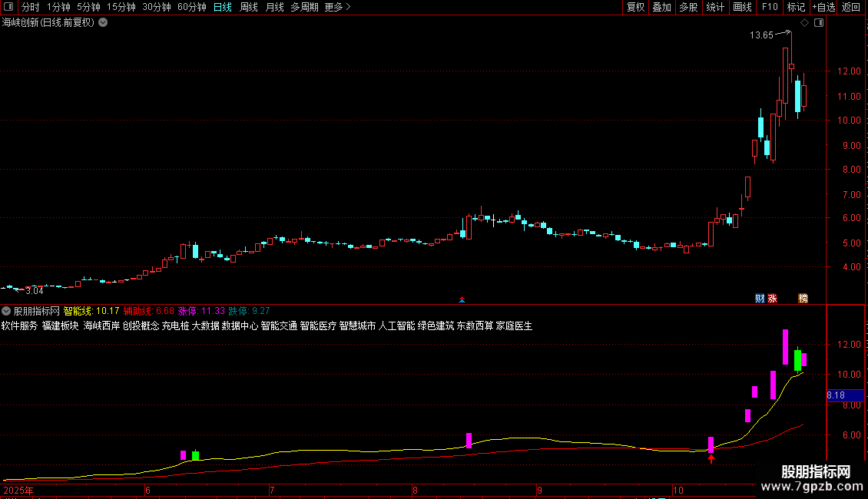Click the 财 info marker icon
The image size is (868, 499).
pos(760,298)
